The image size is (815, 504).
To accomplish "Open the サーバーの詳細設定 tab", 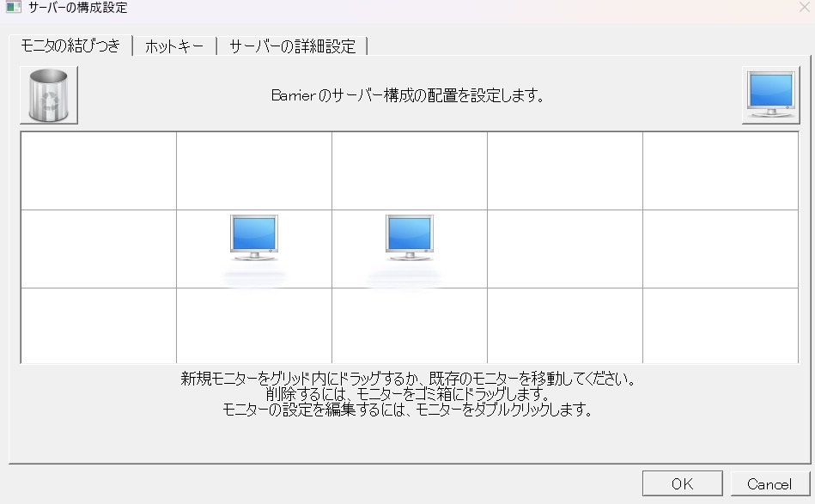I will 292,46.
